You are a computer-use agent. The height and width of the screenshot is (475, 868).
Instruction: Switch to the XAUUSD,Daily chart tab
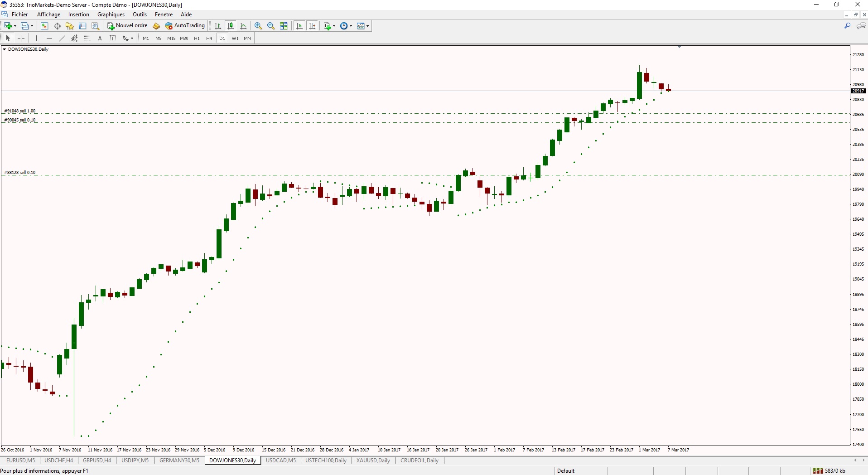tap(373, 460)
